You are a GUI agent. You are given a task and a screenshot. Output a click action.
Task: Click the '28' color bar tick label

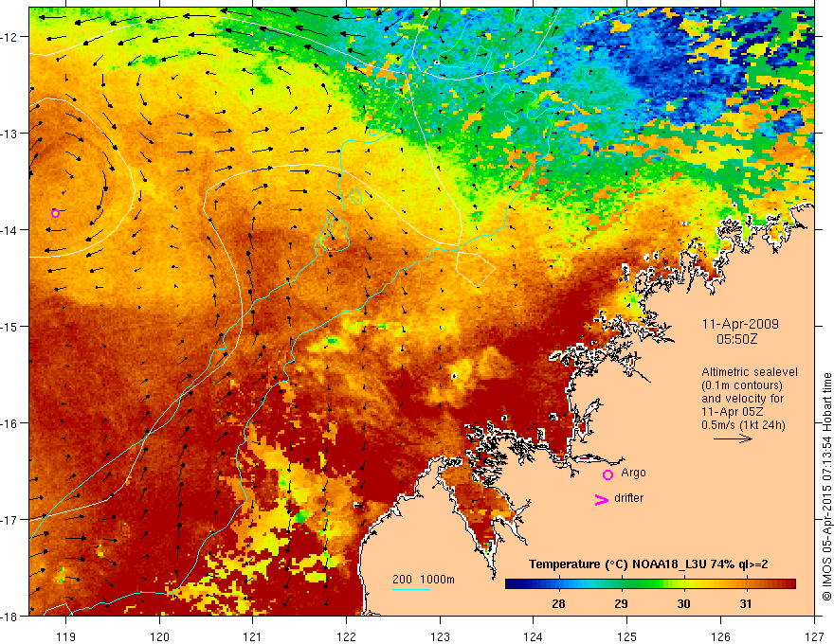(x=558, y=603)
